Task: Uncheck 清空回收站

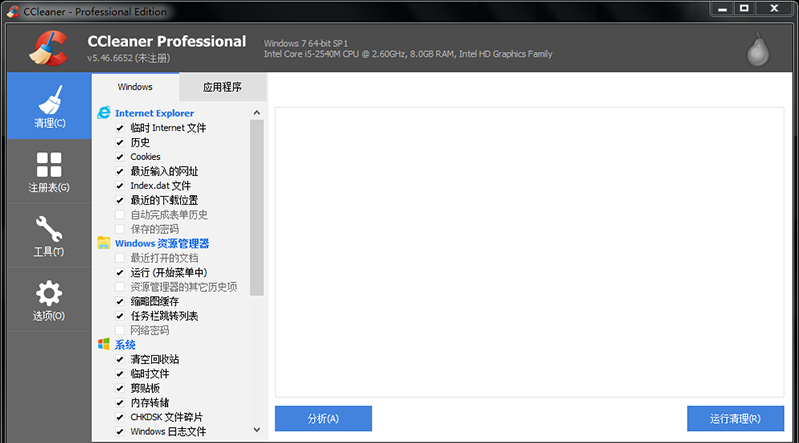Action: [120, 359]
